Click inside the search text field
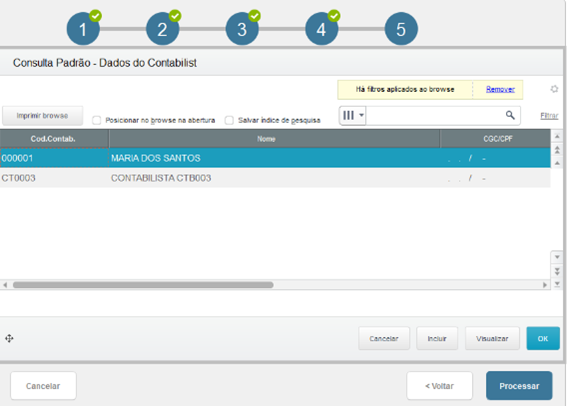 pos(435,115)
